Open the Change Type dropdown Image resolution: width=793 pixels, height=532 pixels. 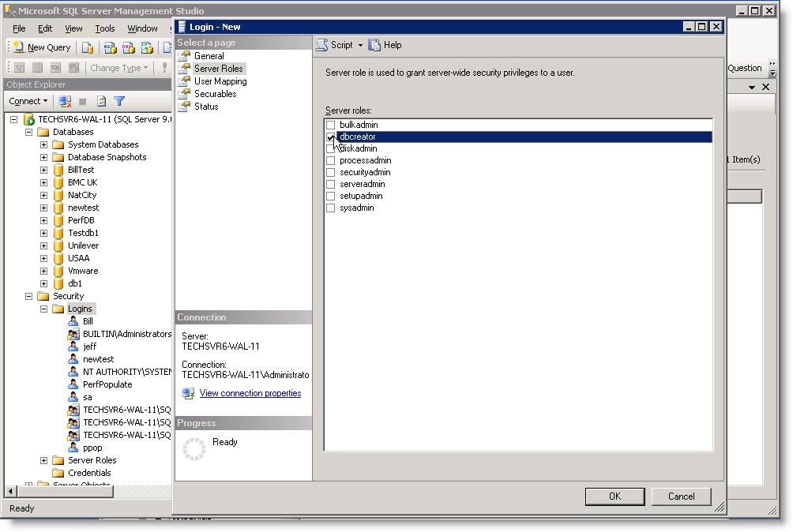(x=118, y=68)
